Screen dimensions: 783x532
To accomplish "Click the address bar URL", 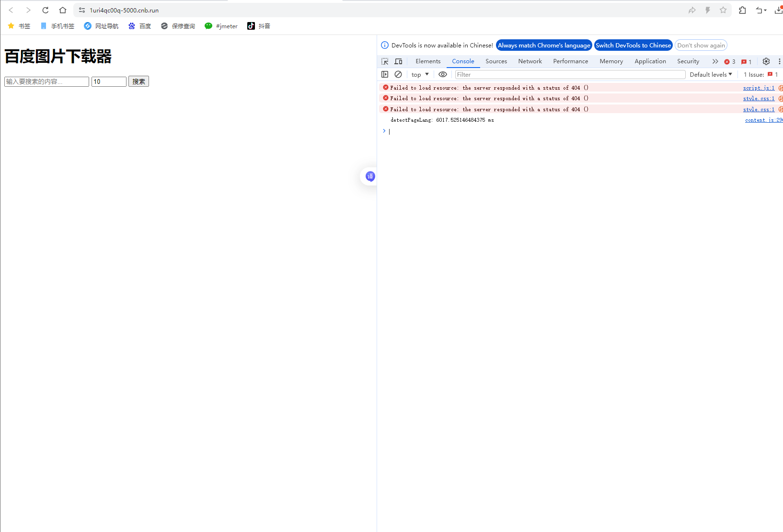I will [x=124, y=10].
